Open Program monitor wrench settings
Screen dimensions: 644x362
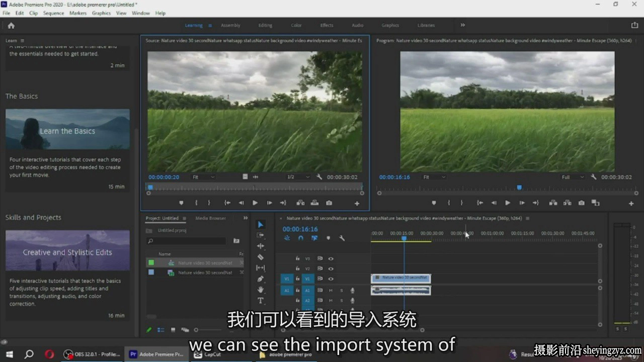tap(594, 177)
